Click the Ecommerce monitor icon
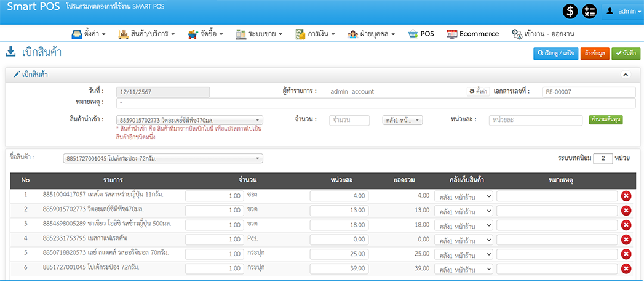This screenshot has height=282, width=644. [x=452, y=34]
